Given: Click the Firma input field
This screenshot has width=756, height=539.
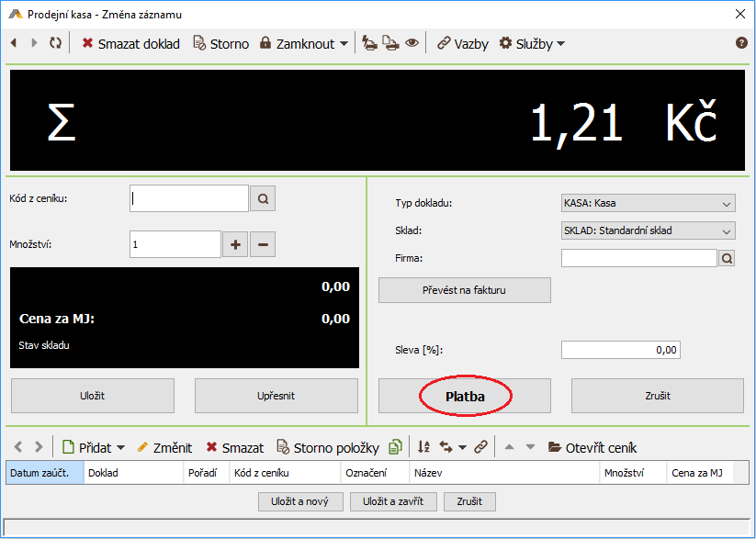Looking at the screenshot, I should tap(639, 258).
